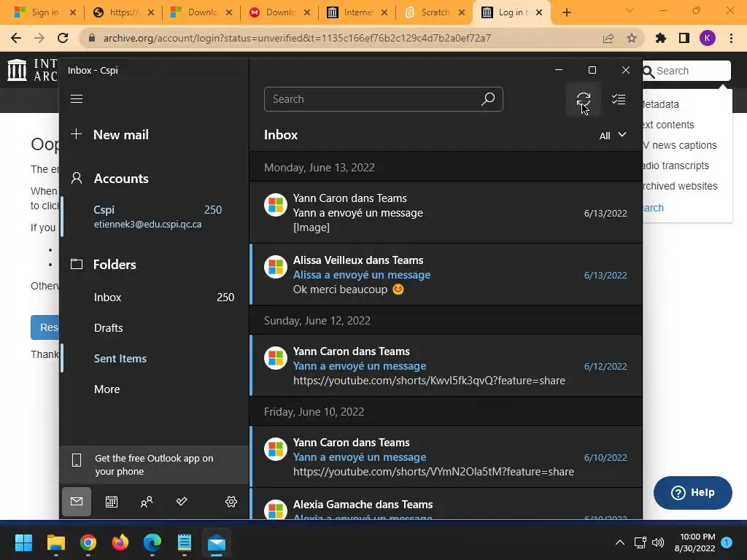Switch to People view icon
The width and height of the screenshot is (747, 560).
pos(147,502)
